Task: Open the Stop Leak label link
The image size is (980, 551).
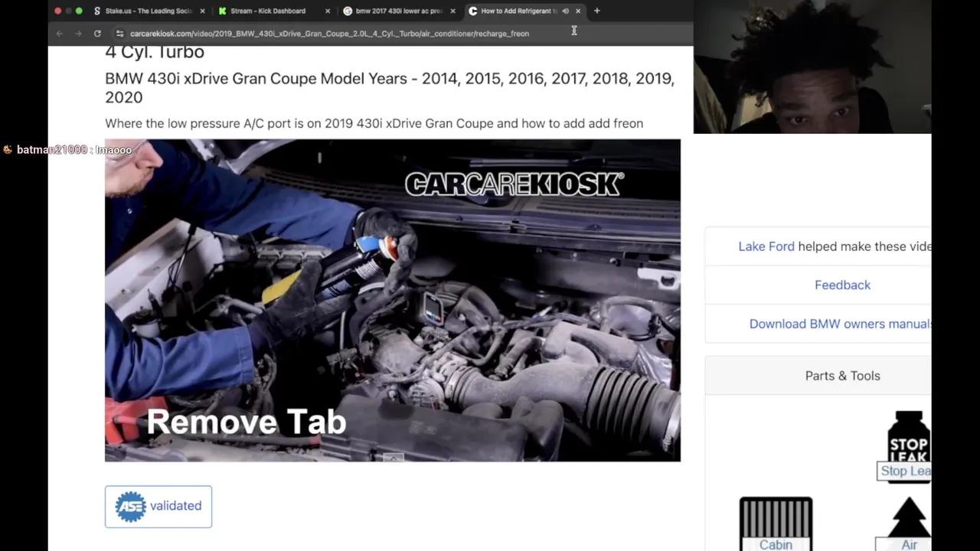Action: pos(905,471)
